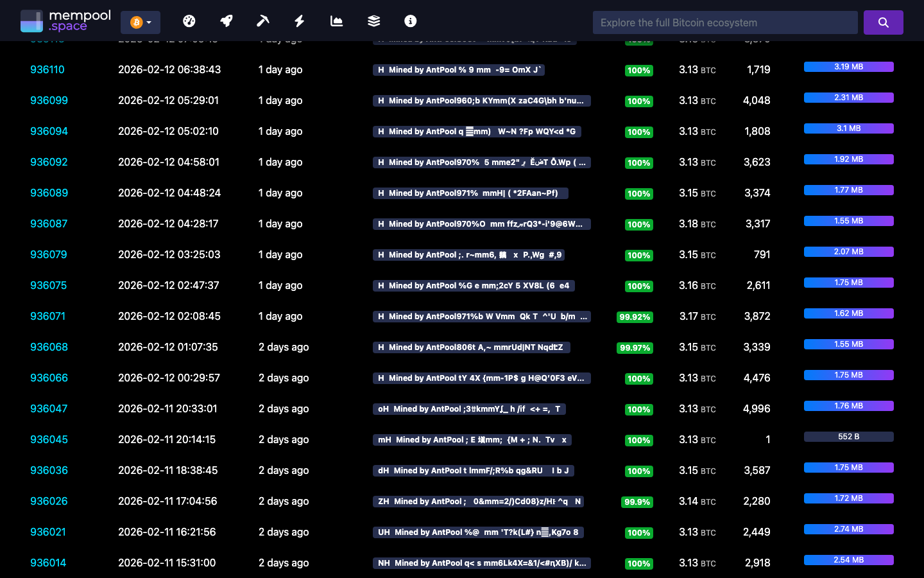Screen dimensions: 924x578
Task: Click the Bitcoin ecosystem search field
Action: (725, 22)
